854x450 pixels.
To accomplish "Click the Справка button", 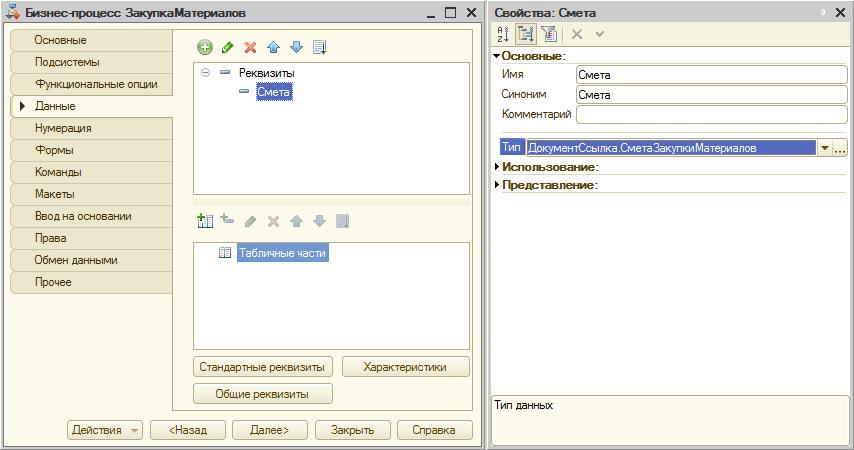I will click(x=434, y=430).
